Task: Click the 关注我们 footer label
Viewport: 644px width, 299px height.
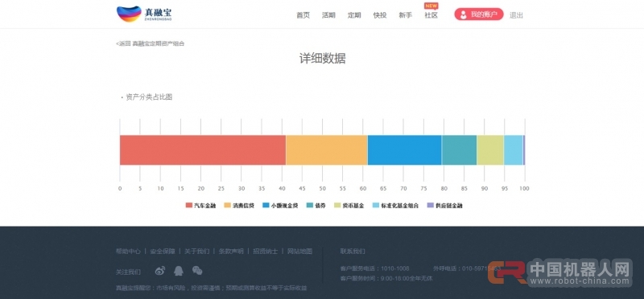Action: tap(128, 272)
